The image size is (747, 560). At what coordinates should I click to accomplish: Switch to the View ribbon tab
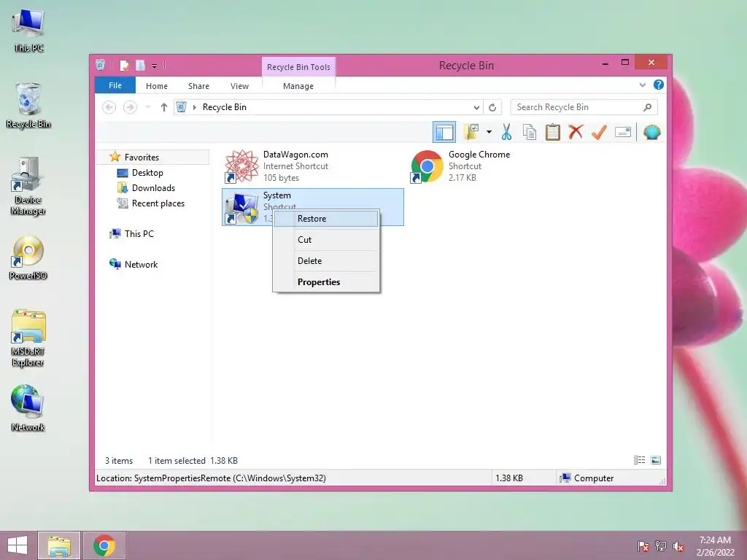pyautogui.click(x=239, y=86)
